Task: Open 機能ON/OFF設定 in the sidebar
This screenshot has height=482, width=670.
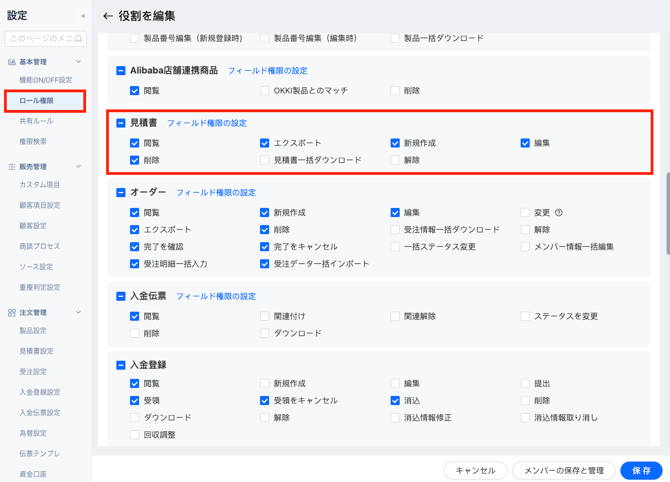Action: [46, 80]
